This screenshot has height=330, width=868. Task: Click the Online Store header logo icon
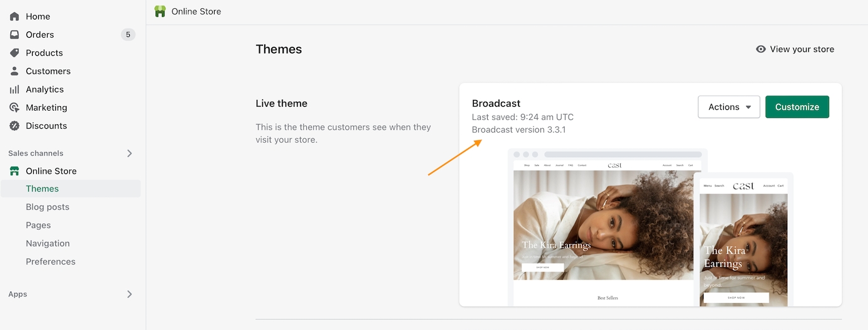point(160,11)
